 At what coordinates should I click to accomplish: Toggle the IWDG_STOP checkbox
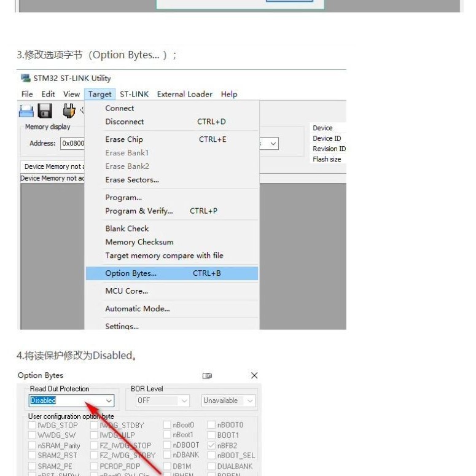[x=32, y=425]
